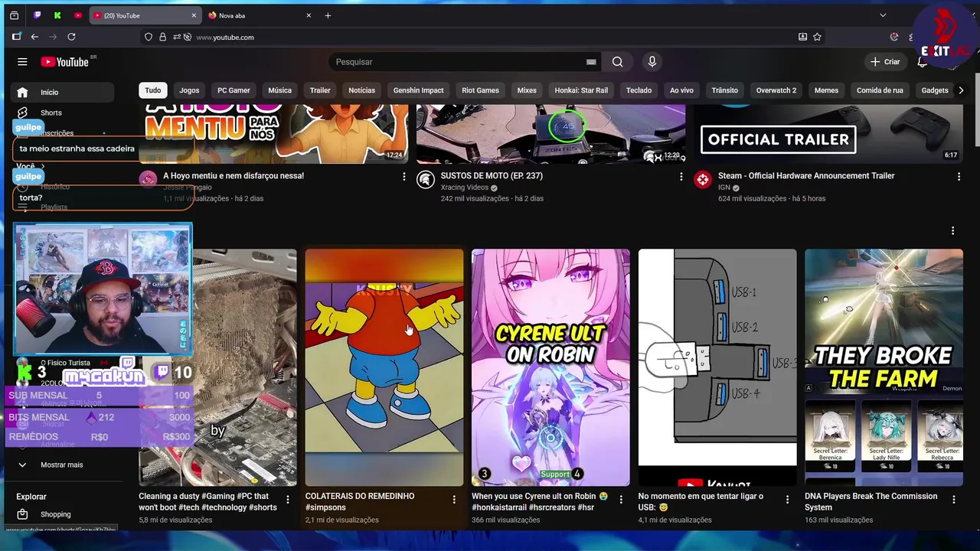Open IGN channel name link
Screen dimensions: 980x551
724,187
